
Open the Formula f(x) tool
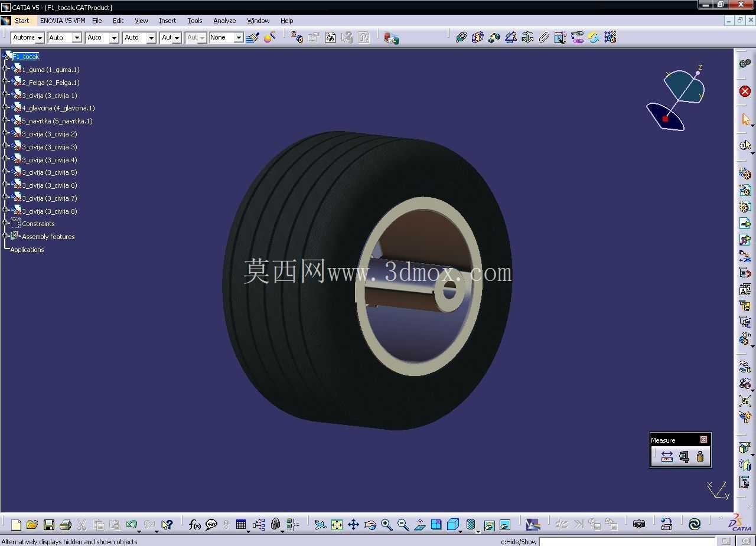194,525
